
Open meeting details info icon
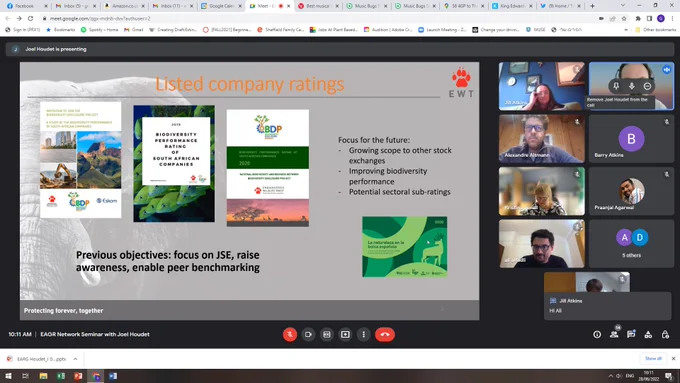point(597,334)
